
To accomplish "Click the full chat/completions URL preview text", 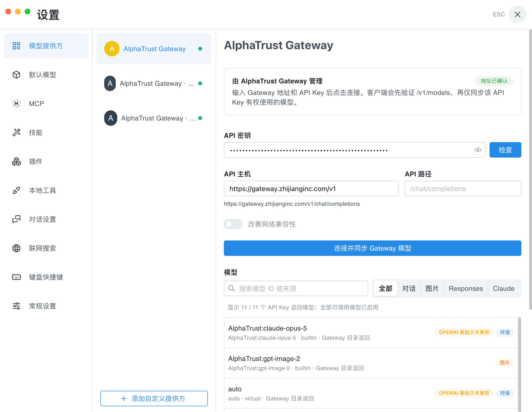I will coord(292,204).
